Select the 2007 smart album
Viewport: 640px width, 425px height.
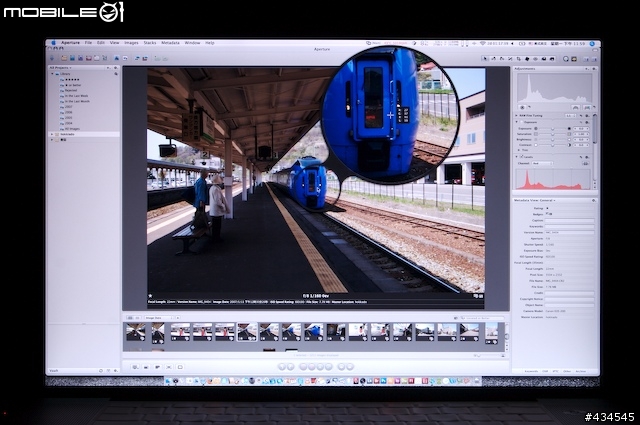tap(68, 107)
